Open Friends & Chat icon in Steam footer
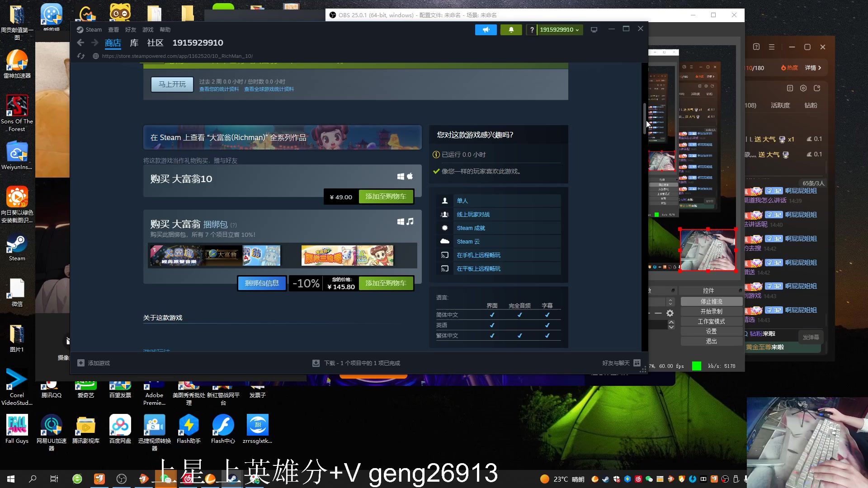Viewport: 868px width, 488px height. point(637,363)
